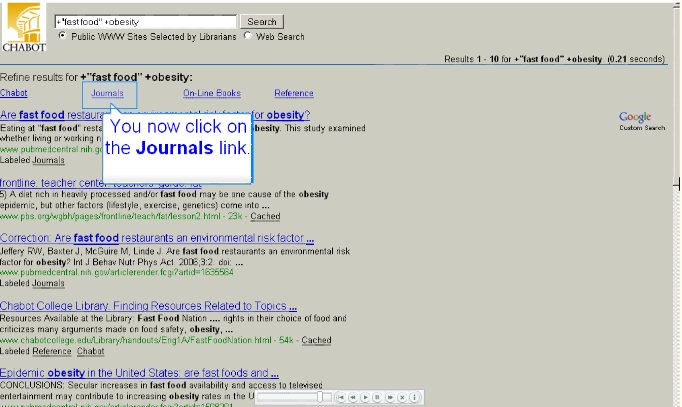682x407 pixels.
Task: Click the play button in playback bar
Action: point(365,397)
